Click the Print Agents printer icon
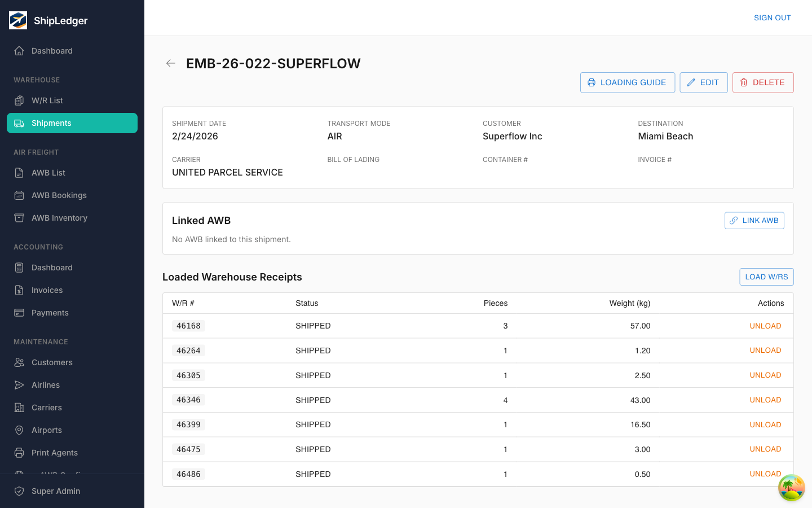 [x=19, y=453]
